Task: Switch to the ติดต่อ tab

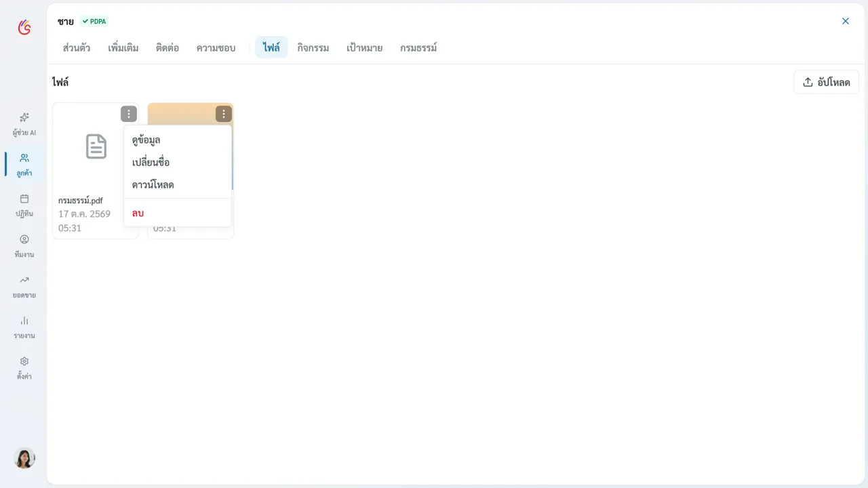Action: point(167,47)
